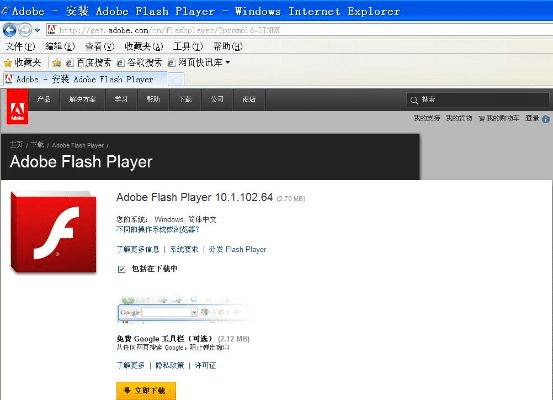Click the browser Back arrow button

point(10,30)
